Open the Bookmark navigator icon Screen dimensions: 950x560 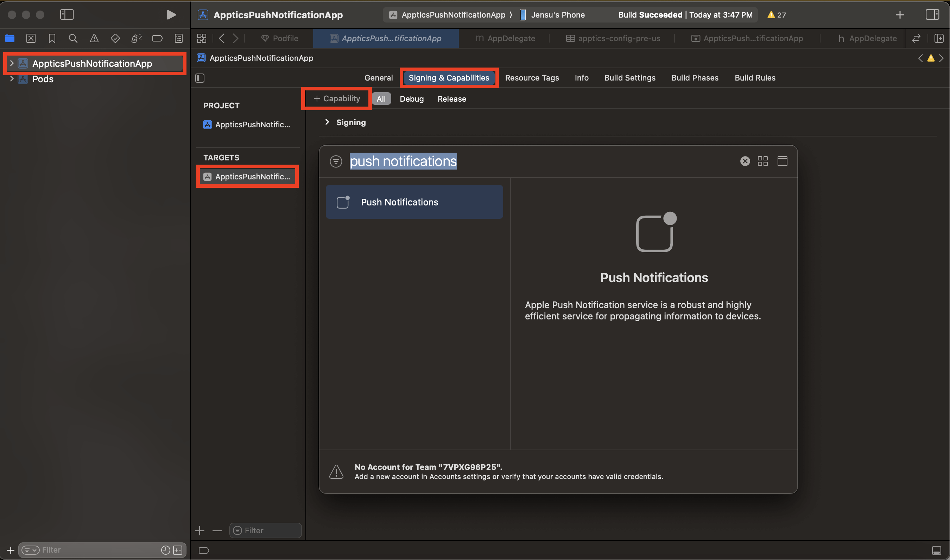pos(52,38)
